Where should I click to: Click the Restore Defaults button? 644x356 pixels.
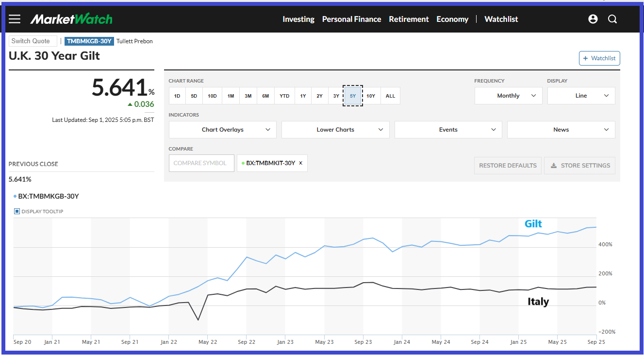tap(508, 166)
